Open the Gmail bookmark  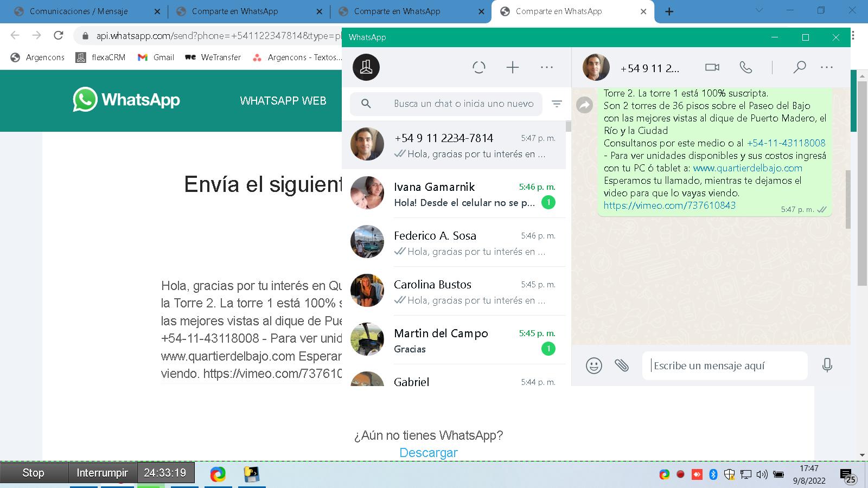pyautogui.click(x=156, y=57)
